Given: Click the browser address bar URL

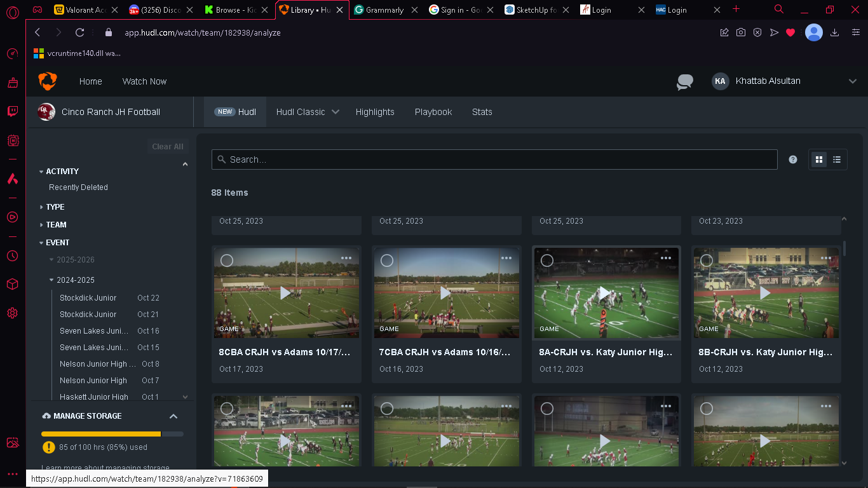Looking at the screenshot, I should pos(202,32).
